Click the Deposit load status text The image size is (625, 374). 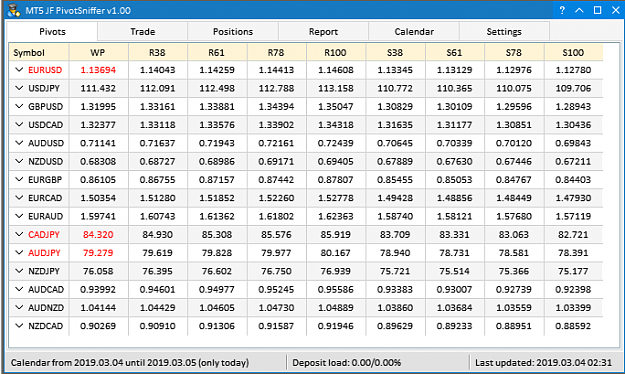347,362
